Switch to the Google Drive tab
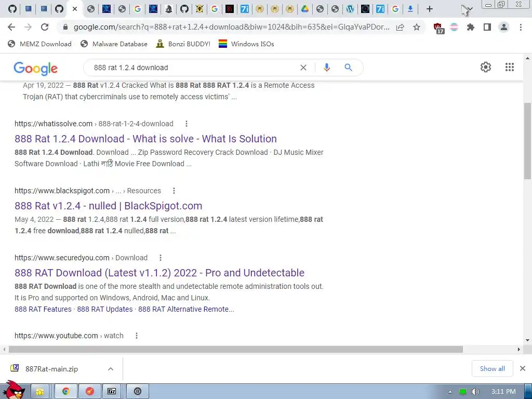Screen dimensions: 532x399 point(304,9)
